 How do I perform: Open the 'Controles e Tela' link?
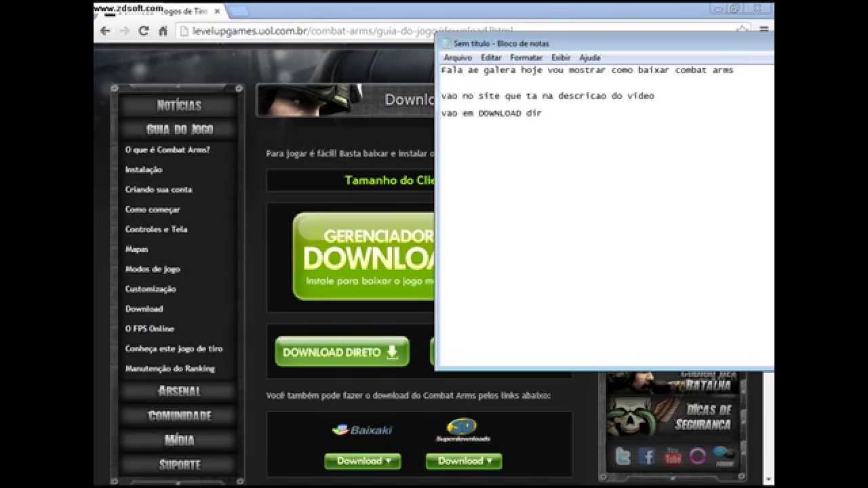[x=156, y=229]
